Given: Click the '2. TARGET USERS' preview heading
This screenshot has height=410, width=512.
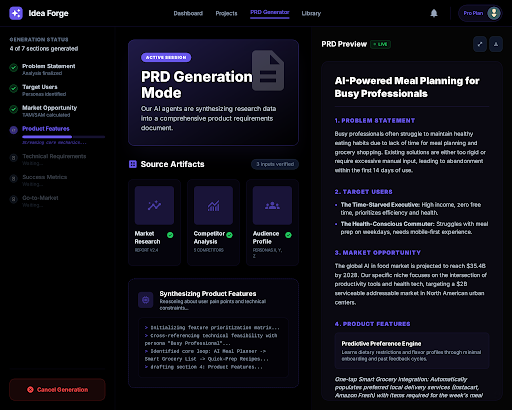Looking at the screenshot, I should click(363, 192).
